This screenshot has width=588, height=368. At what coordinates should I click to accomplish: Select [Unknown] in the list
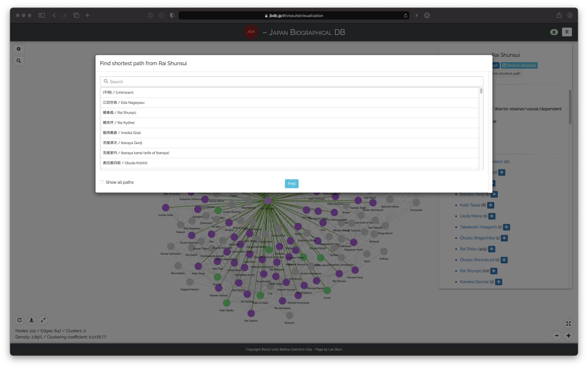click(289, 93)
